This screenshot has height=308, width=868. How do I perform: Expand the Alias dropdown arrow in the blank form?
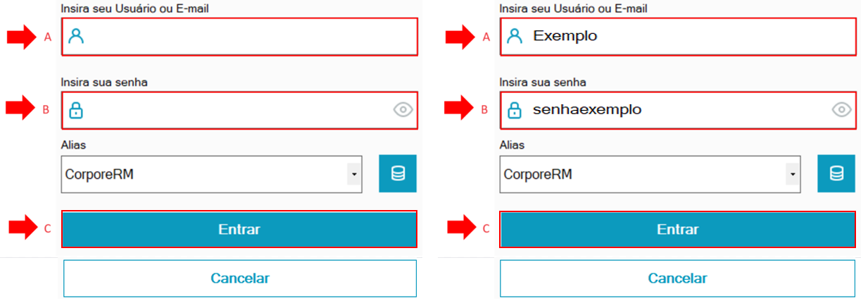[354, 174]
